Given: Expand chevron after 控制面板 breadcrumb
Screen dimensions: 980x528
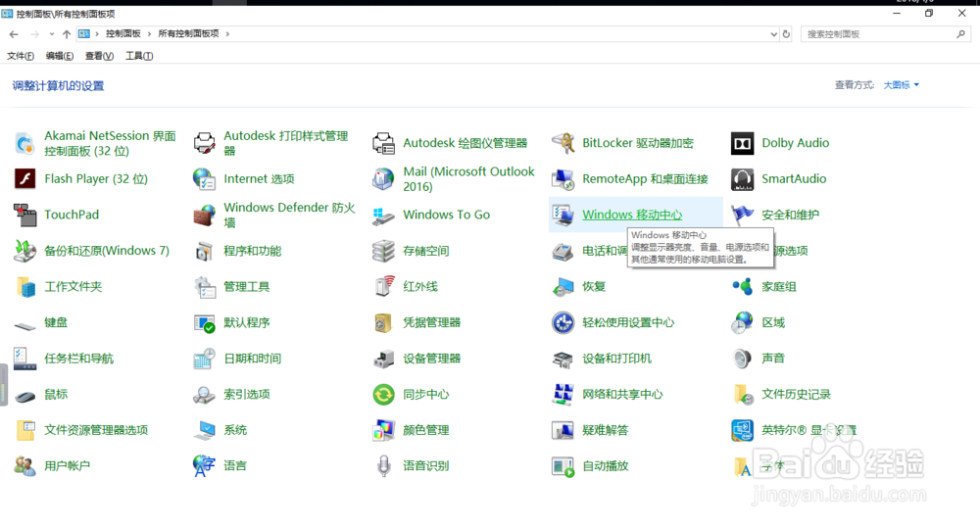Looking at the screenshot, I should point(149,34).
